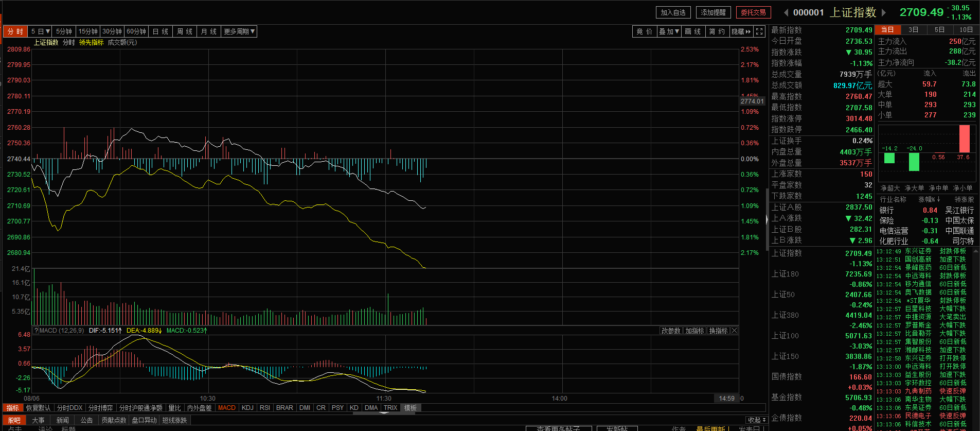Switch to 周线 weekly chart
This screenshot has height=431, width=980.
pos(184,31)
